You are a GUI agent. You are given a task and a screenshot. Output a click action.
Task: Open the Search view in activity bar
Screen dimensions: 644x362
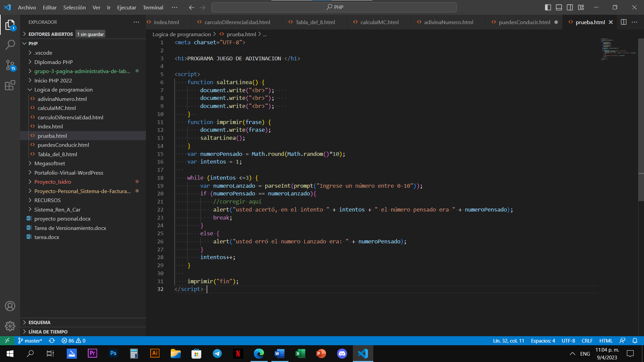(x=10, y=45)
